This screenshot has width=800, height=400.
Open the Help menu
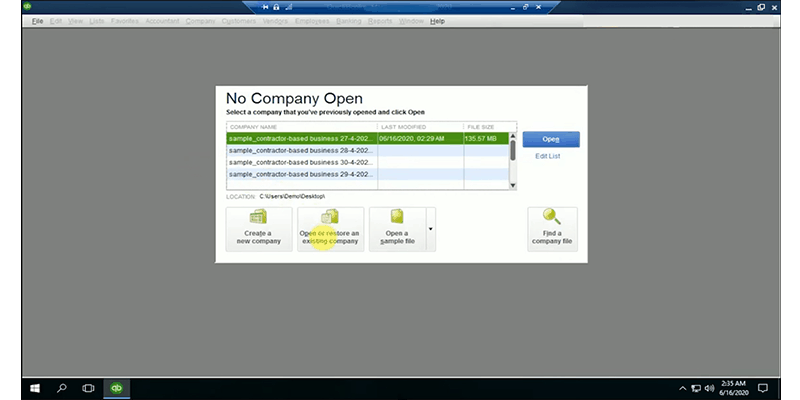(437, 21)
